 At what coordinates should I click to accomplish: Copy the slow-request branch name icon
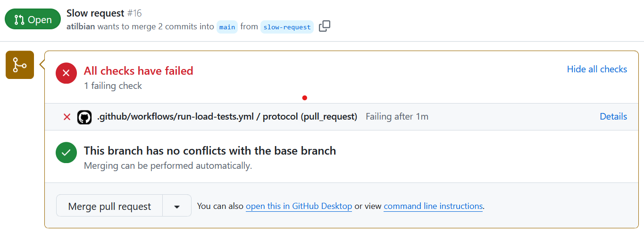325,26
